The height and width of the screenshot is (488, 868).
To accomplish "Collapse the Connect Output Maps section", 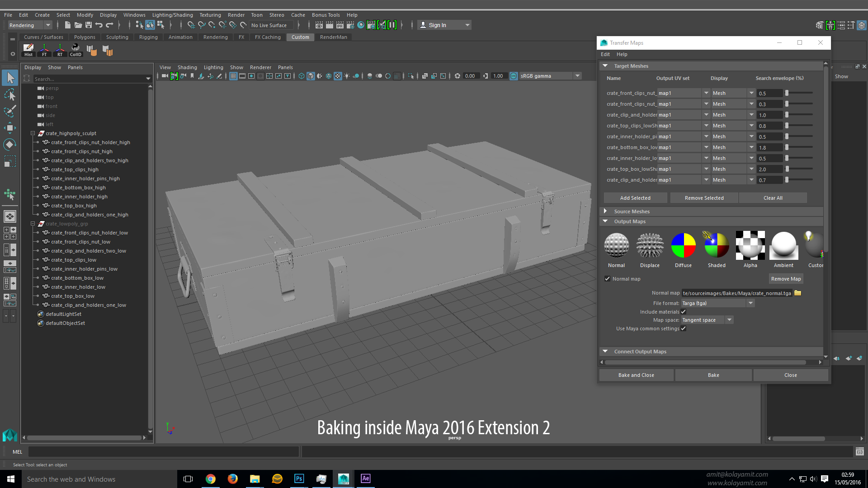I will 605,351.
